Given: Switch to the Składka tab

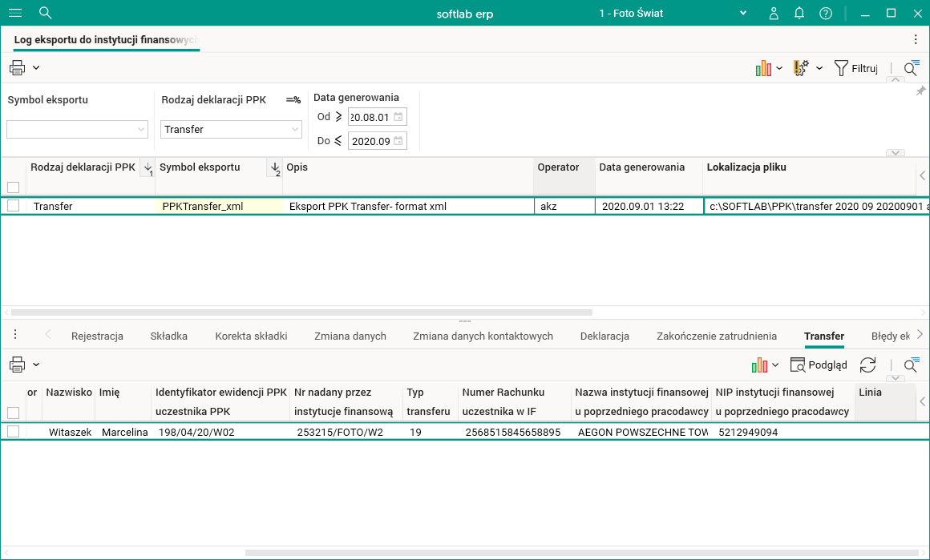Looking at the screenshot, I should point(169,336).
